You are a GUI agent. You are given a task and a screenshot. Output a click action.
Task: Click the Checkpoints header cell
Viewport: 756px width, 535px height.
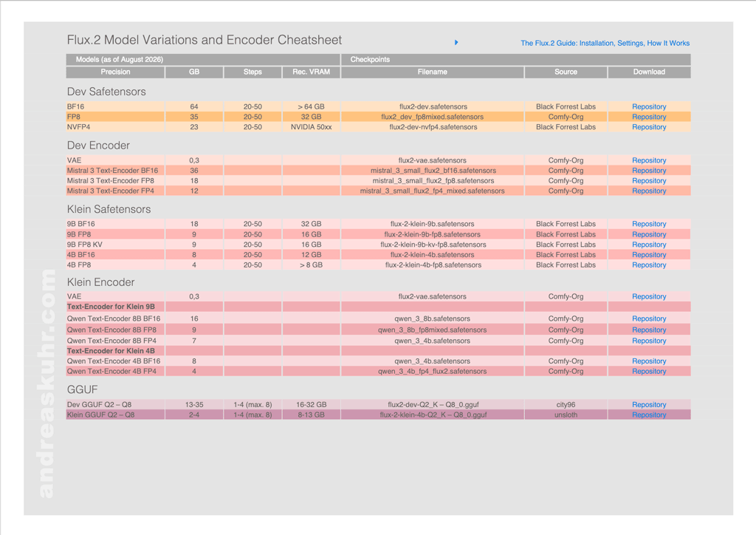[x=516, y=59]
